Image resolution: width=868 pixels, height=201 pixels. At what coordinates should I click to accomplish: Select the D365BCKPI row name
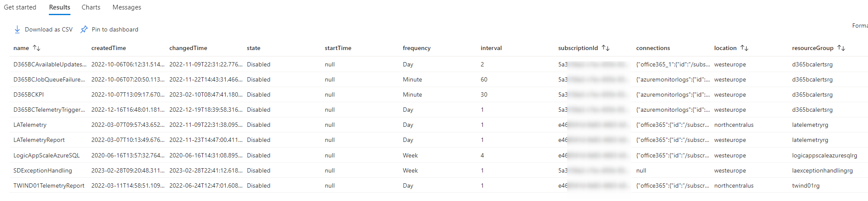pyautogui.click(x=29, y=94)
